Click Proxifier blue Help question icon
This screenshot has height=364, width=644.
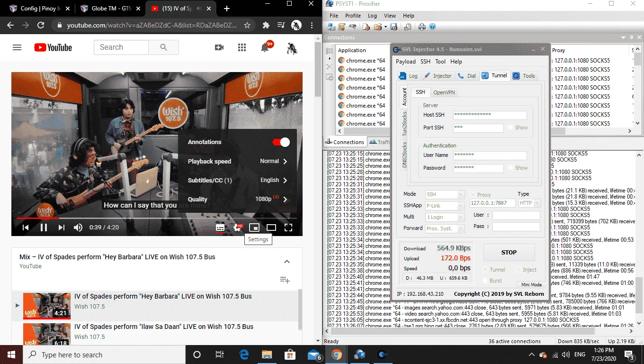[x=432, y=27]
